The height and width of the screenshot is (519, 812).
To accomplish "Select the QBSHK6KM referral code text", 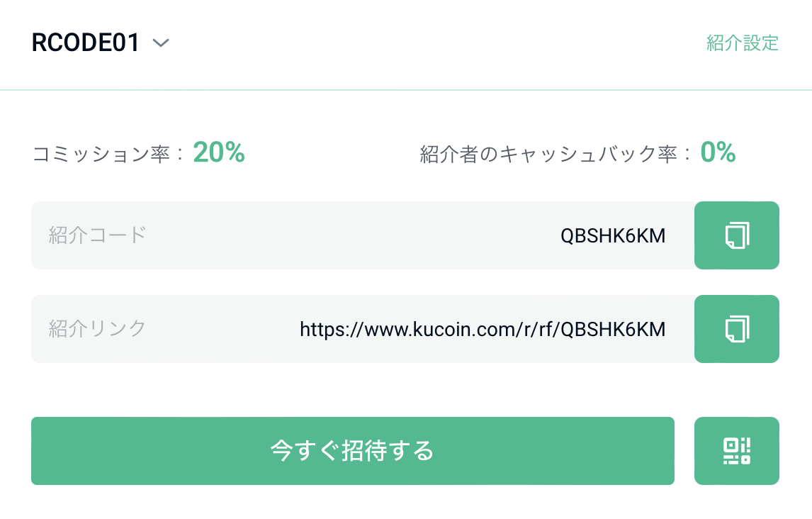I will [x=613, y=235].
